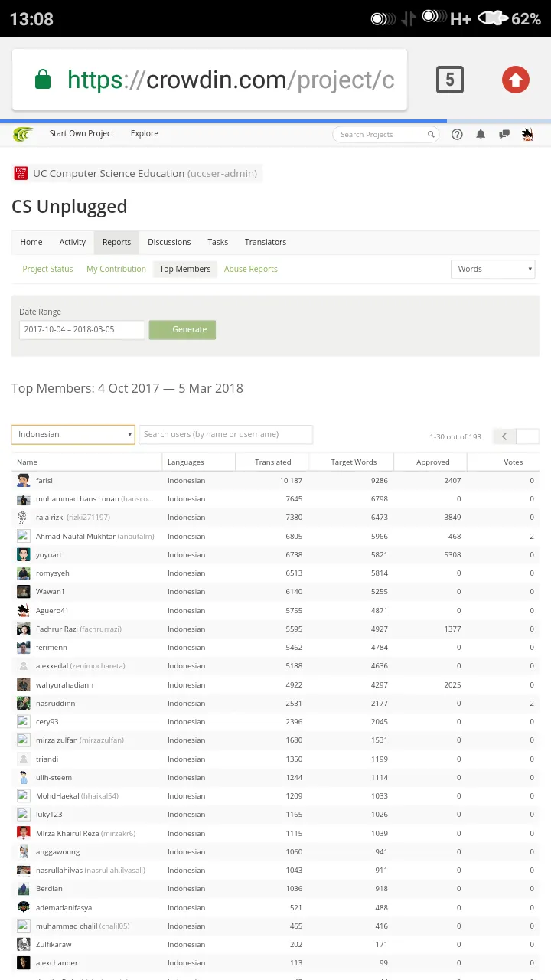Open the Crowdin logo home icon

(23, 134)
